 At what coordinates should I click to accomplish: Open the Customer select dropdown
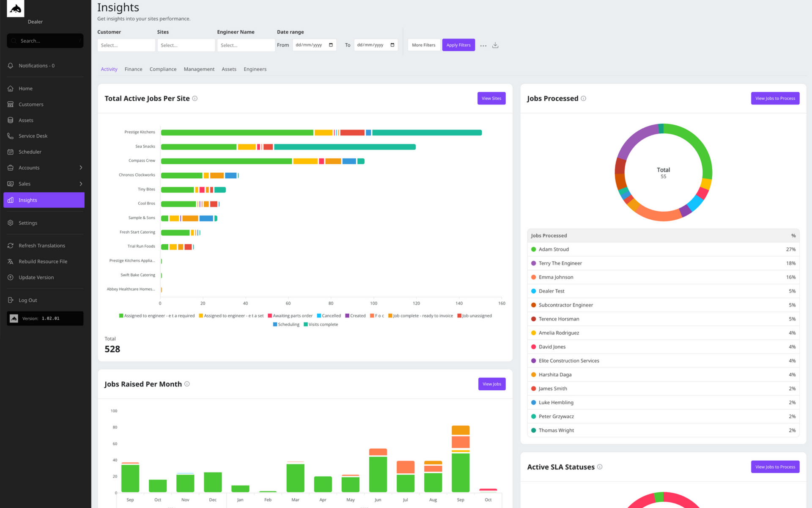tap(126, 45)
